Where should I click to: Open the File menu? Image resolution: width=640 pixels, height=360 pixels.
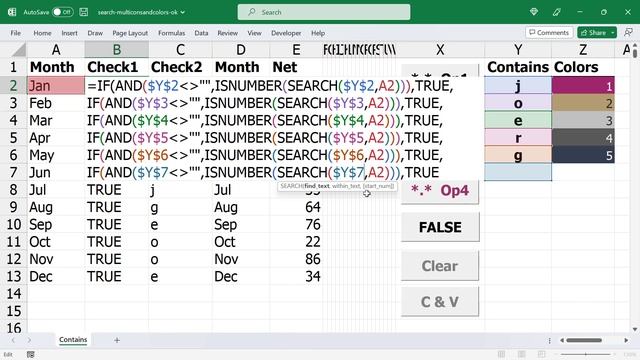(x=16, y=33)
